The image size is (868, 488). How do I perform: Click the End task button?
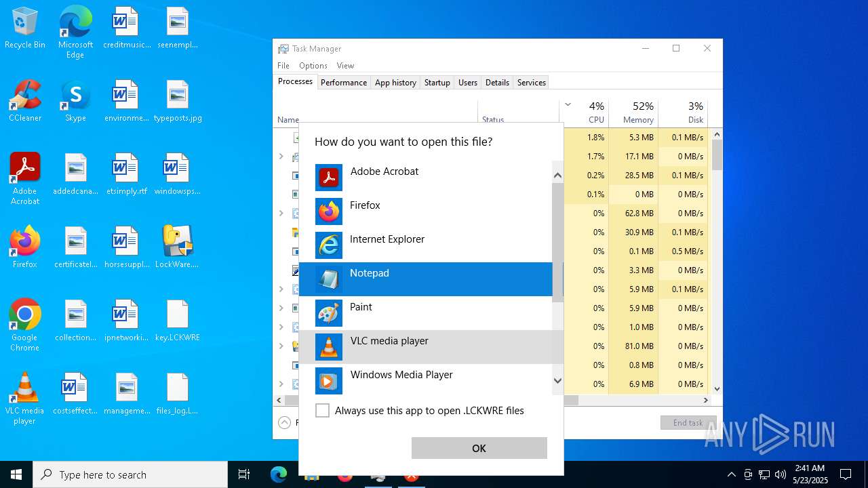[688, 422]
